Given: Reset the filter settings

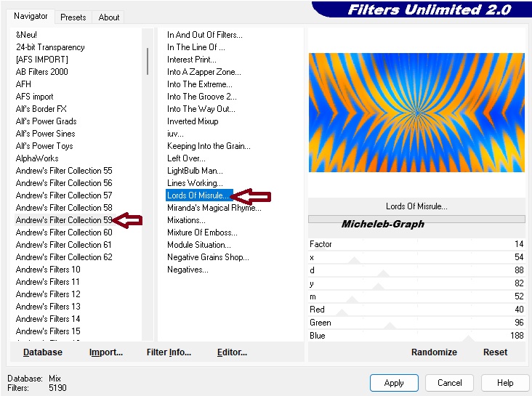Looking at the screenshot, I should pyautogui.click(x=495, y=352).
